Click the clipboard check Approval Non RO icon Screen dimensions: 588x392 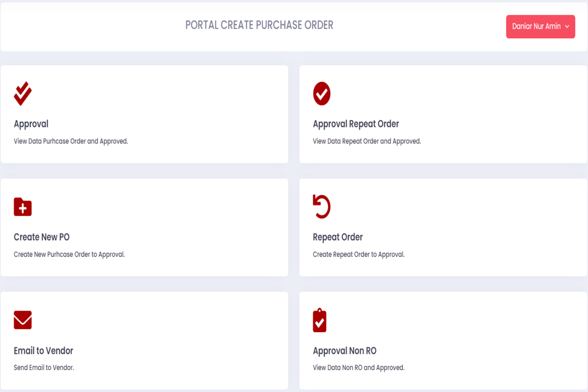(x=319, y=320)
